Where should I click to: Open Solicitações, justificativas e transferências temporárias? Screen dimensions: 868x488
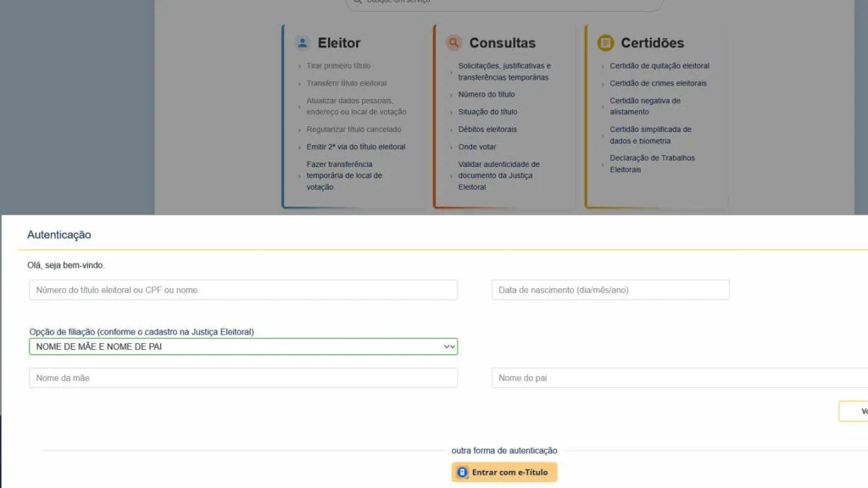[504, 71]
